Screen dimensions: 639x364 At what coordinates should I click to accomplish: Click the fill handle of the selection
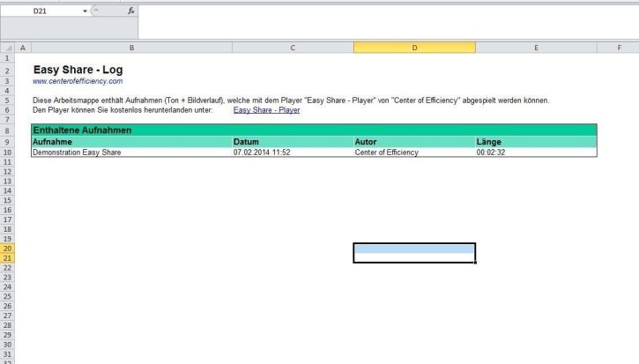(475, 263)
